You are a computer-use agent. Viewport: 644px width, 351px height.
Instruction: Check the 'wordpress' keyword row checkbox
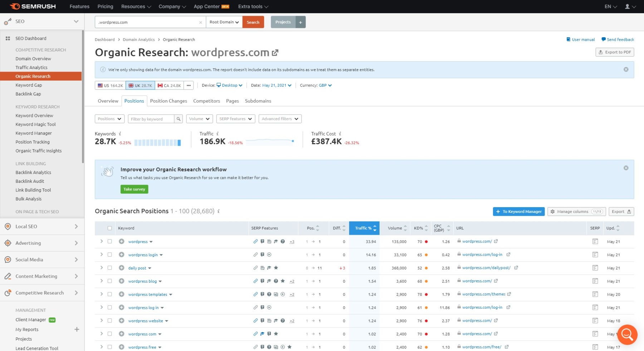[x=110, y=242]
